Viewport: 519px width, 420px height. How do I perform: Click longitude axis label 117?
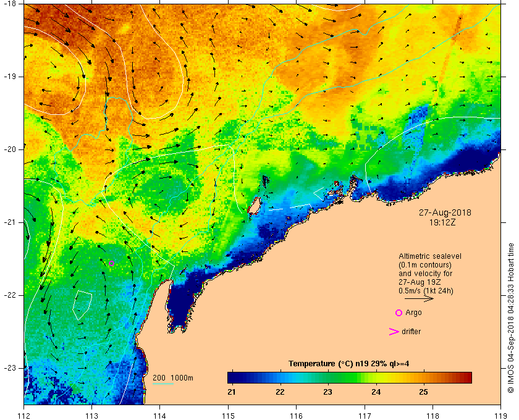(x=365, y=416)
